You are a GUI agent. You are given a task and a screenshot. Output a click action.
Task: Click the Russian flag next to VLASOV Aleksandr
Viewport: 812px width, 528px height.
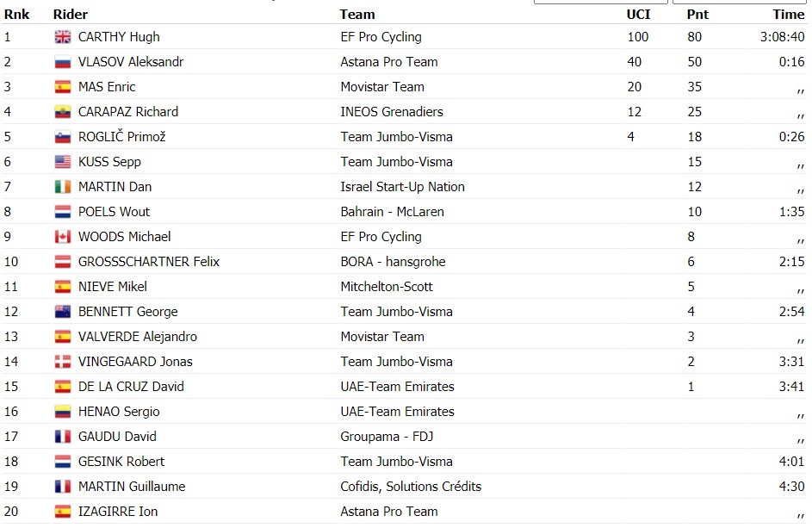pyautogui.click(x=63, y=62)
